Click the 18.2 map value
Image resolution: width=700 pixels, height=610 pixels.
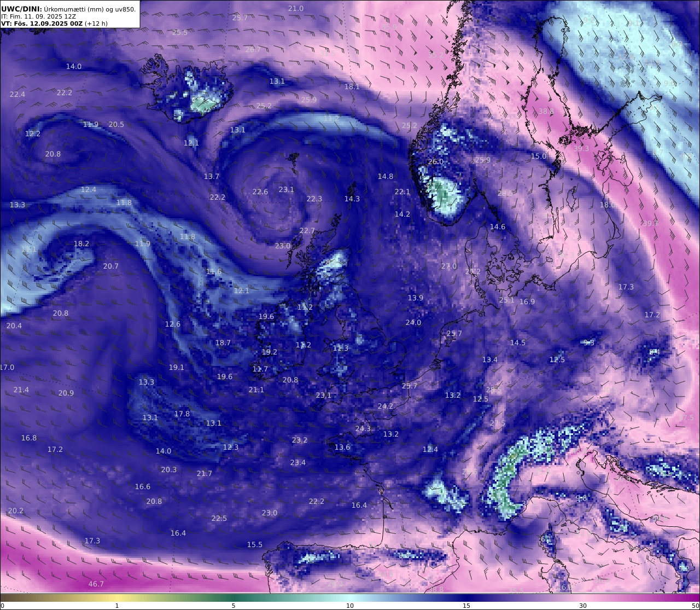pos(81,243)
